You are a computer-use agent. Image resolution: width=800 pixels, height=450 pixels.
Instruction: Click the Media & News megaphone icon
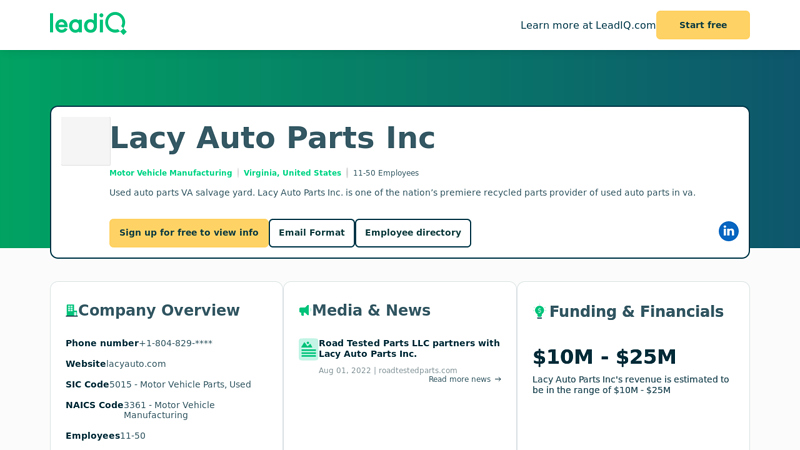pos(304,310)
